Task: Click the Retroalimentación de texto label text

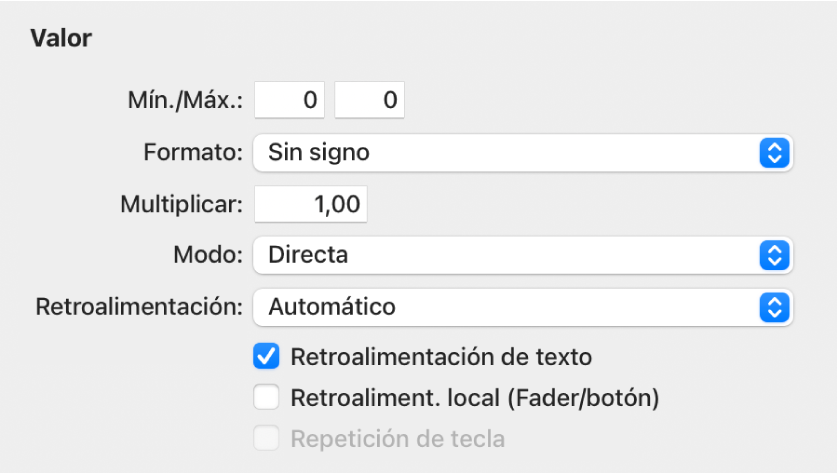Action: point(441,357)
